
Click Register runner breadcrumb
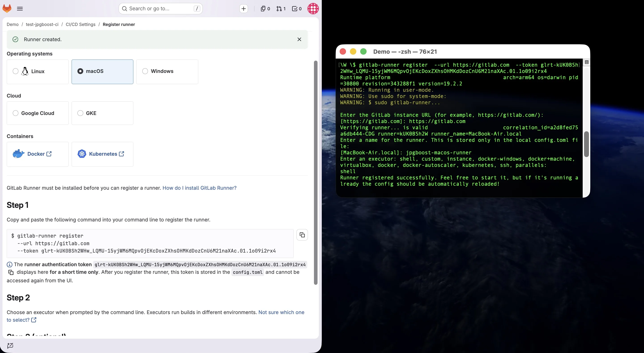click(119, 24)
